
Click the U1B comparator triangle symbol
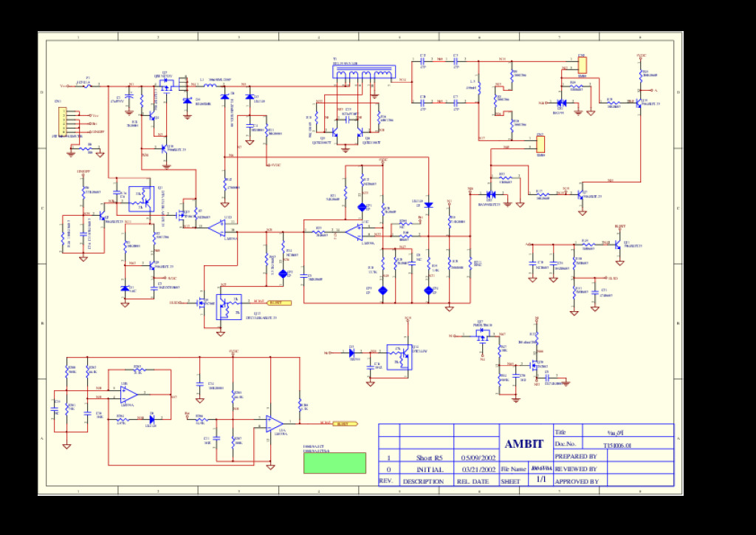[x=128, y=395]
